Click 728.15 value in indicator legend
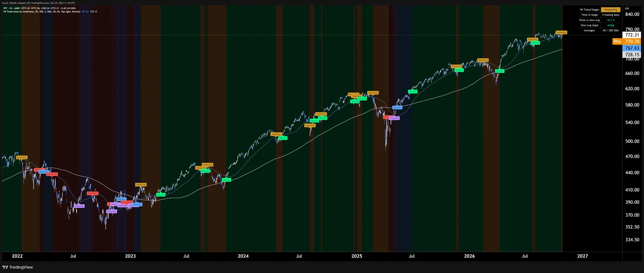This screenshot has width=644, height=273. [93, 12]
